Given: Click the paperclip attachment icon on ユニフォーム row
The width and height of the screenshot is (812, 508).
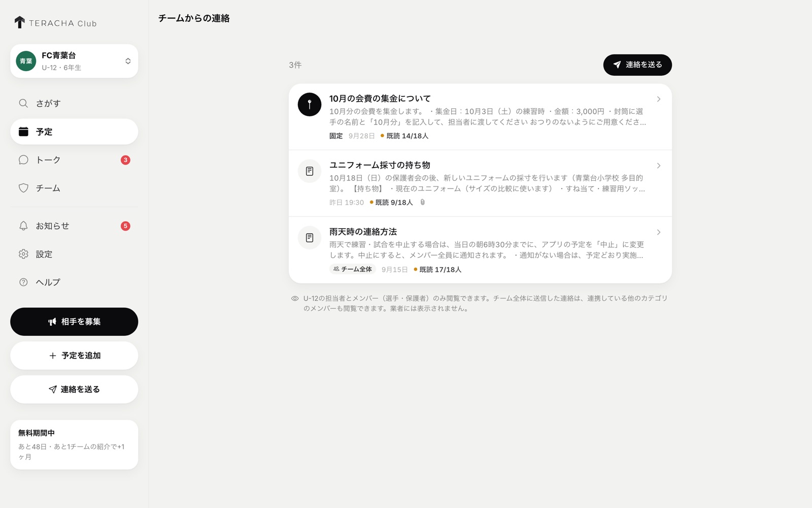Looking at the screenshot, I should point(422,202).
